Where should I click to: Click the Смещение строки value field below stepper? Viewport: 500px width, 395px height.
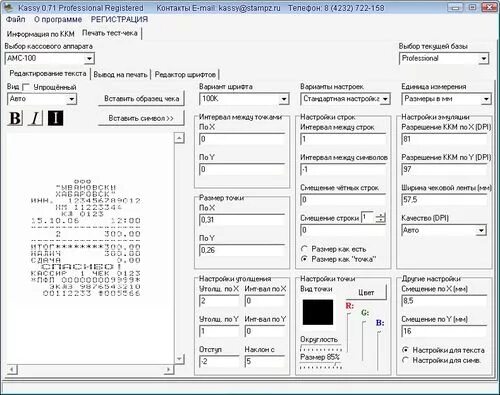click(x=343, y=230)
